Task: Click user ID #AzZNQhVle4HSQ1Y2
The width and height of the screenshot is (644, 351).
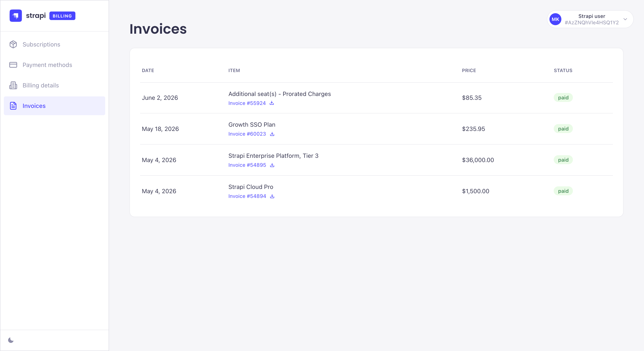Action: (x=591, y=23)
